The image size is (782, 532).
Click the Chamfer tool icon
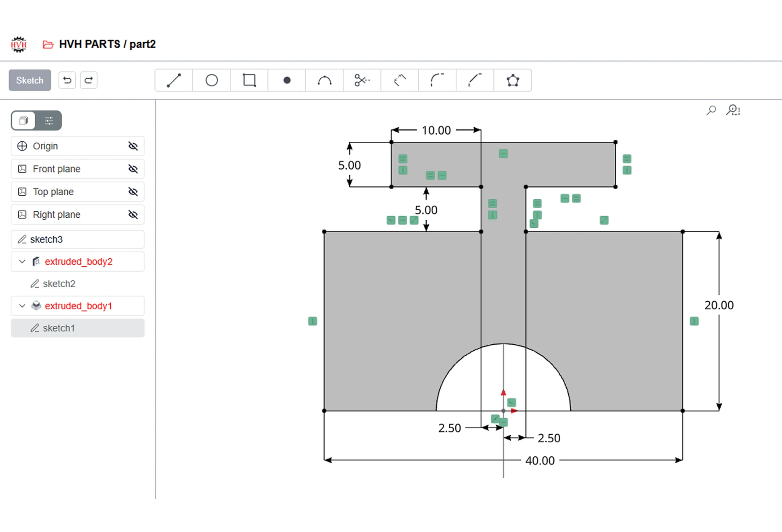tap(475, 80)
